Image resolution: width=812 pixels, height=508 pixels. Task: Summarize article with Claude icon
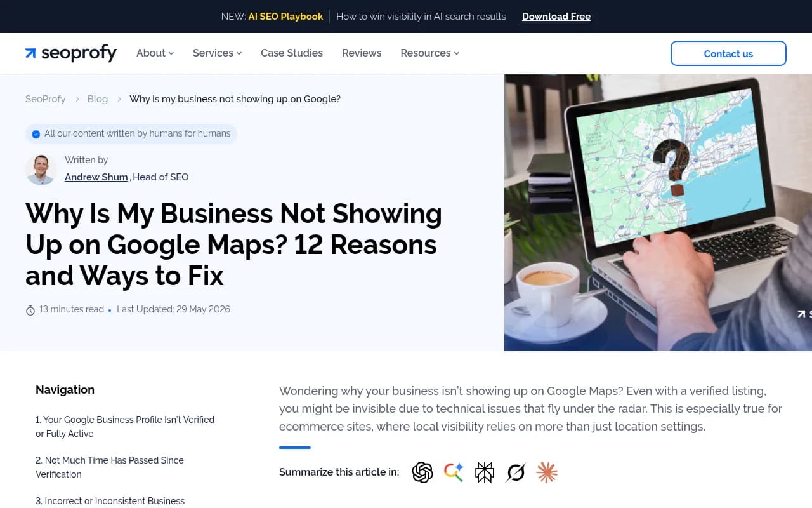[x=547, y=472]
